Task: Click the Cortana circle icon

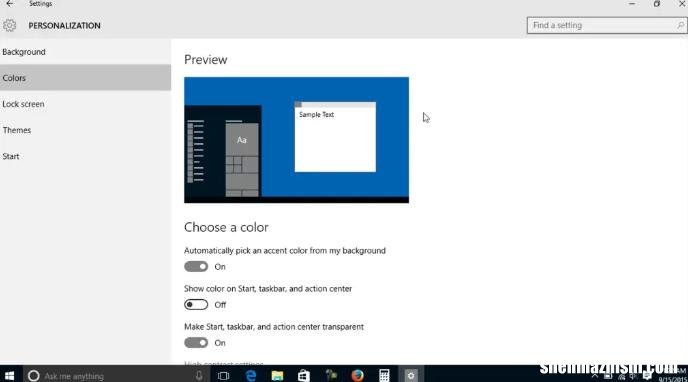Action: pyautogui.click(x=34, y=376)
